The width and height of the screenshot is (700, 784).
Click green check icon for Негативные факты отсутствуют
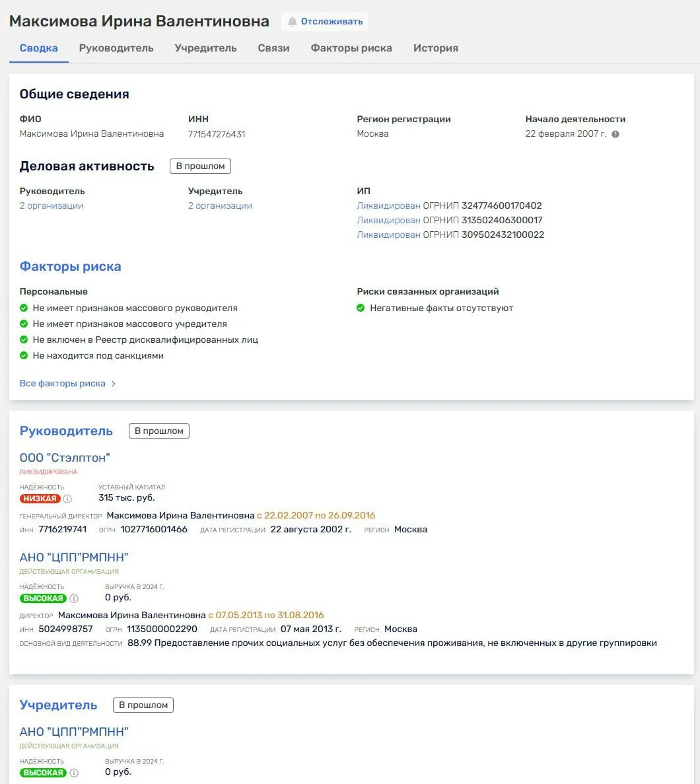(361, 308)
